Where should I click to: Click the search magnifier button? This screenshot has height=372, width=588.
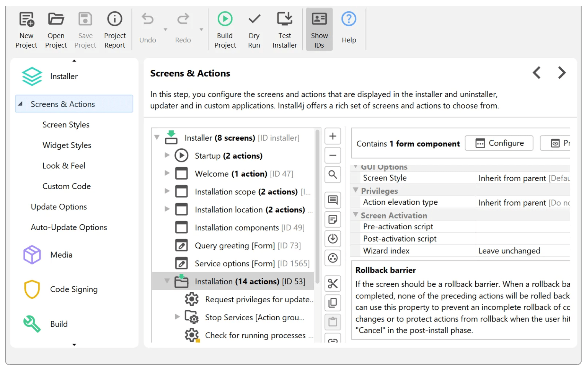[x=333, y=175]
